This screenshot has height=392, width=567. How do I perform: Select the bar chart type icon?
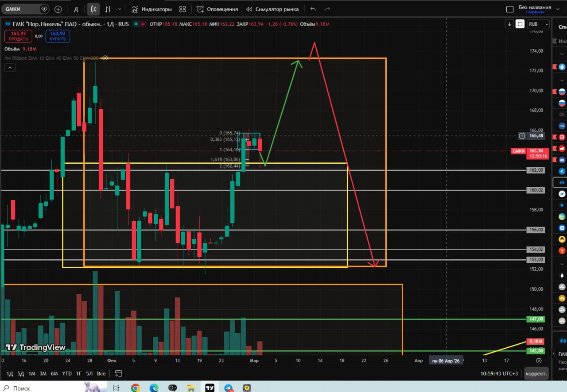(x=108, y=9)
